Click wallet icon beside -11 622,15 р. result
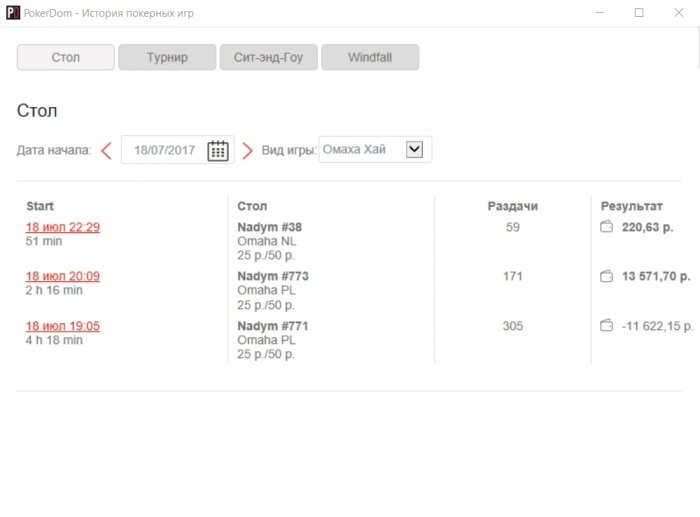This screenshot has width=700, height=517. pos(606,325)
